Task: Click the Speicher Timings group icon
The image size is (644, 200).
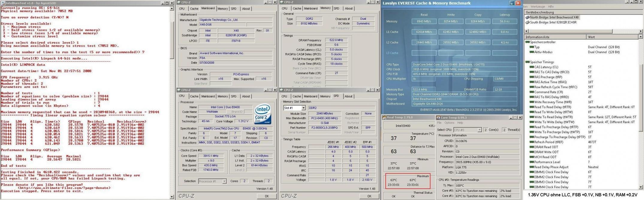Action: pyautogui.click(x=527, y=62)
